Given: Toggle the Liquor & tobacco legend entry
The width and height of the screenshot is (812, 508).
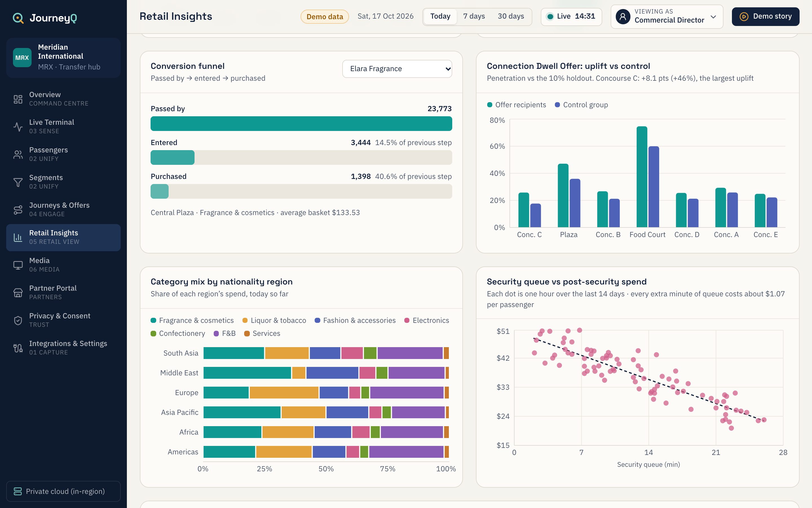Looking at the screenshot, I should tap(274, 321).
